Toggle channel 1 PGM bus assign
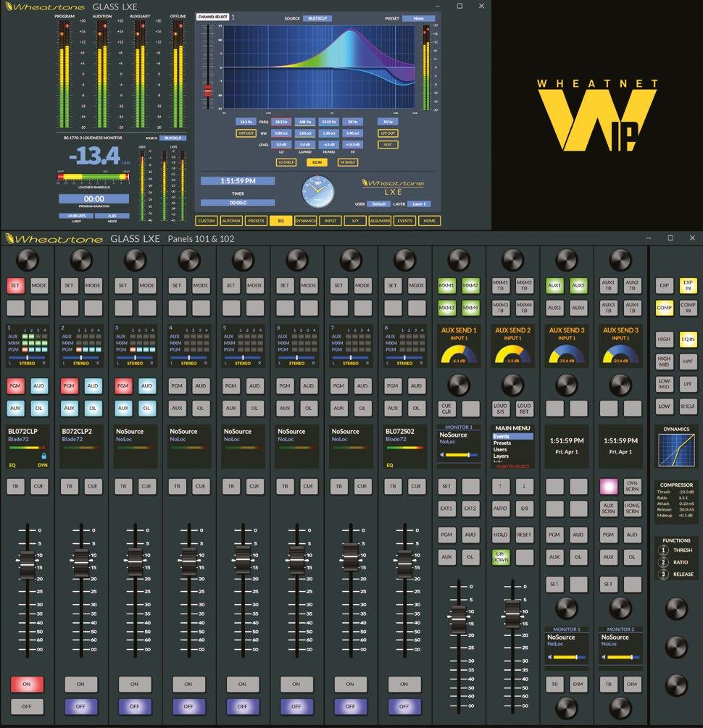Viewport: 703px width, 728px height. point(15,386)
